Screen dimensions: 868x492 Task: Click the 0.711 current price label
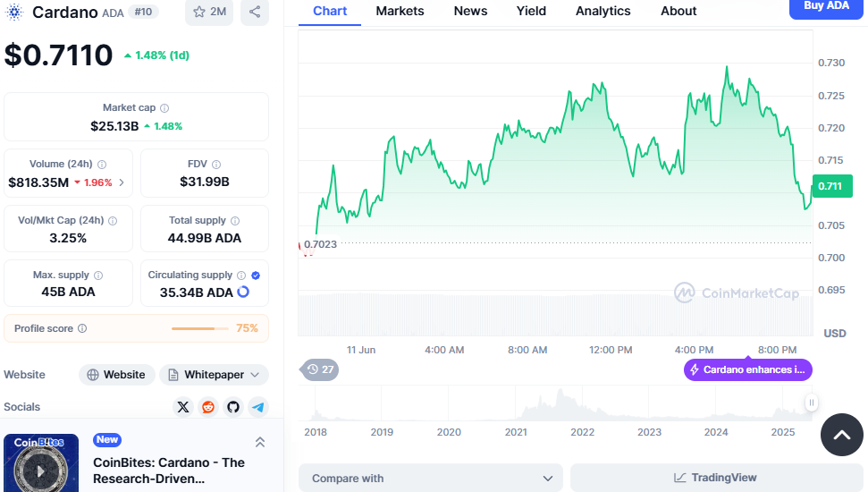832,186
